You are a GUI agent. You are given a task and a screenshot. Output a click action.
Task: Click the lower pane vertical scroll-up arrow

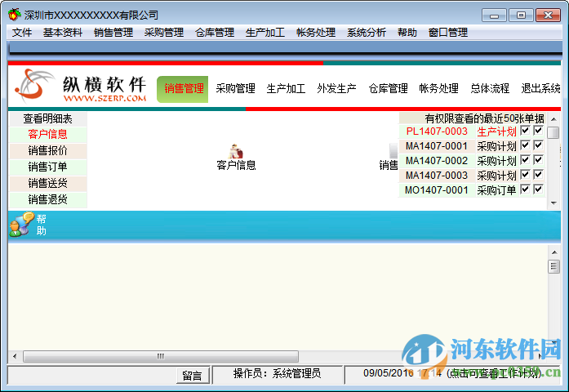(553, 252)
